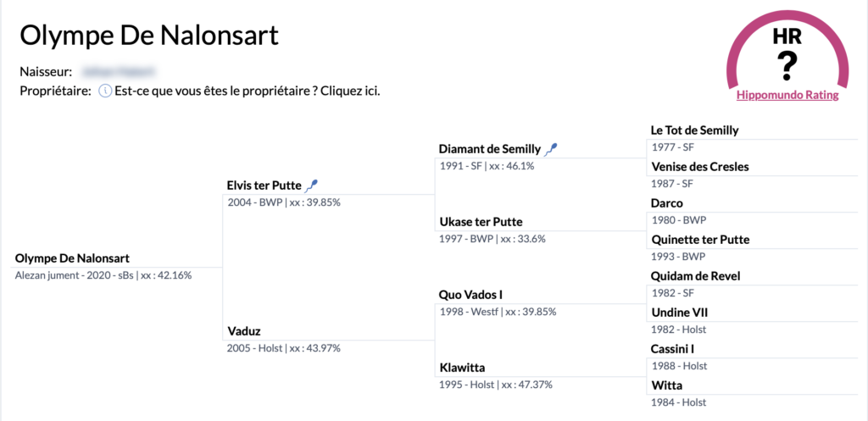Viewport: 868px width, 421px height.
Task: Select the dam Vaduz in the pedigree
Action: (244, 331)
